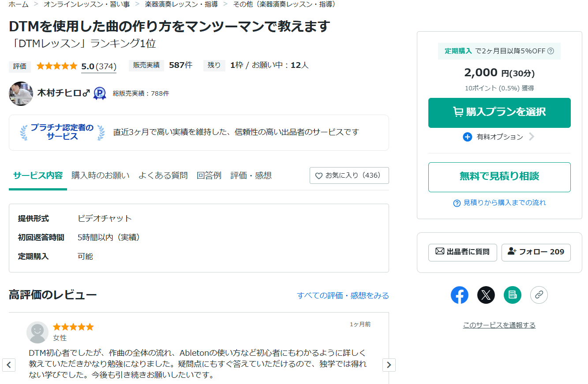Share the service on X
The height and width of the screenshot is (384, 588).
[x=486, y=295]
